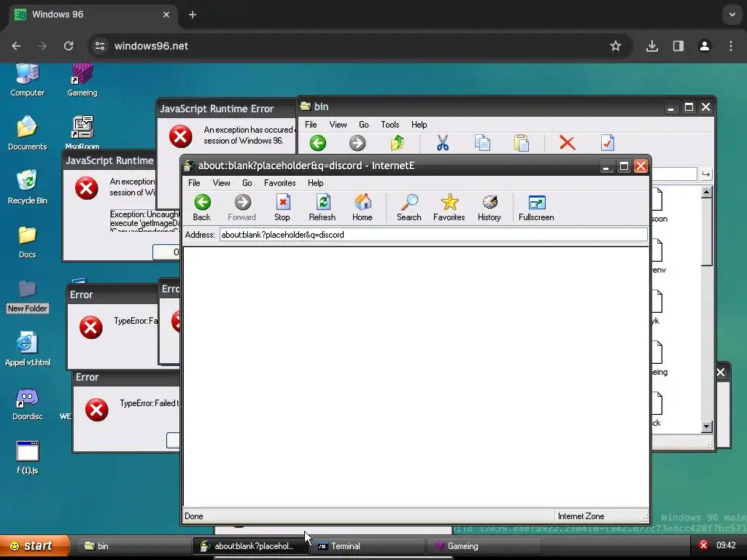Click the bin window go arrow button
Viewport: 747px width, 560px height.
pyautogui.click(x=705, y=174)
